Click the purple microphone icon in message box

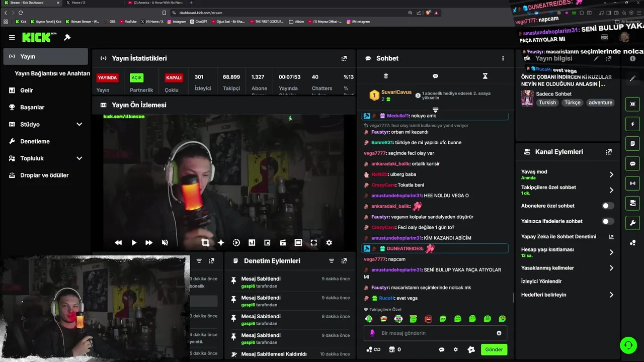coord(372,333)
